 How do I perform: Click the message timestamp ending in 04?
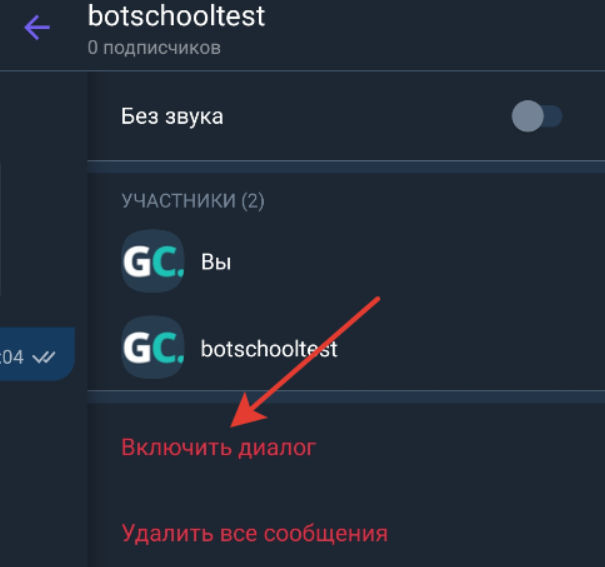click(x=12, y=357)
